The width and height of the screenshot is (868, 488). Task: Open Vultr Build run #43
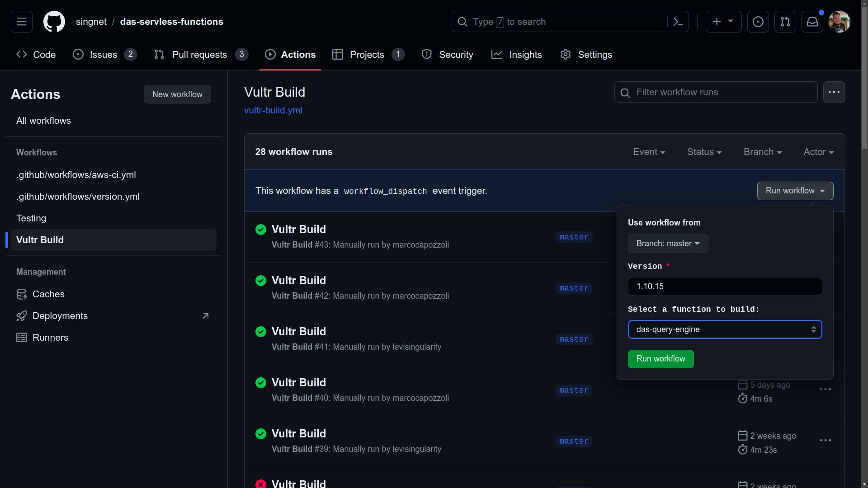298,230
